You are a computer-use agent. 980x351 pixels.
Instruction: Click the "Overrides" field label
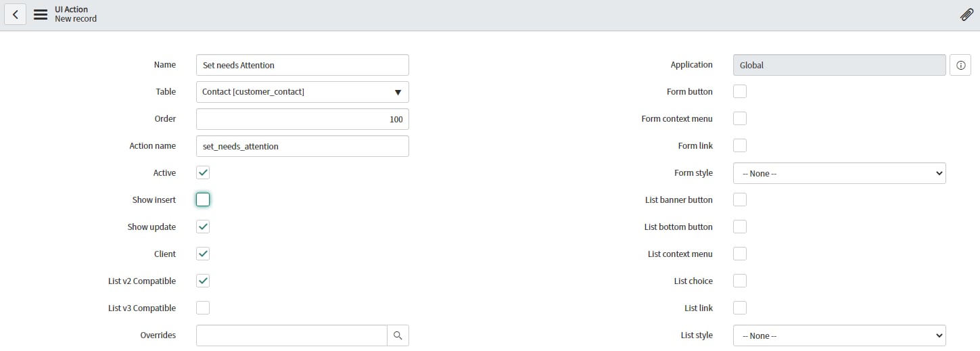point(158,335)
